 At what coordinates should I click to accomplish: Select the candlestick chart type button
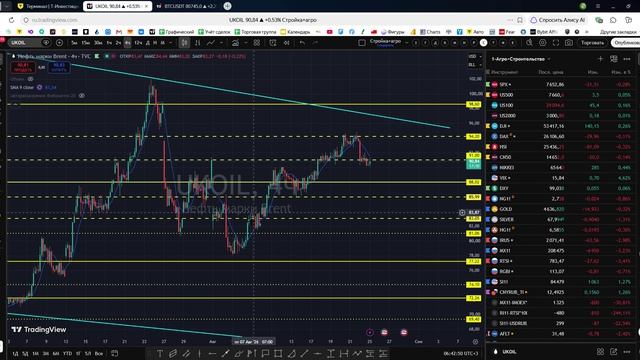point(184,42)
